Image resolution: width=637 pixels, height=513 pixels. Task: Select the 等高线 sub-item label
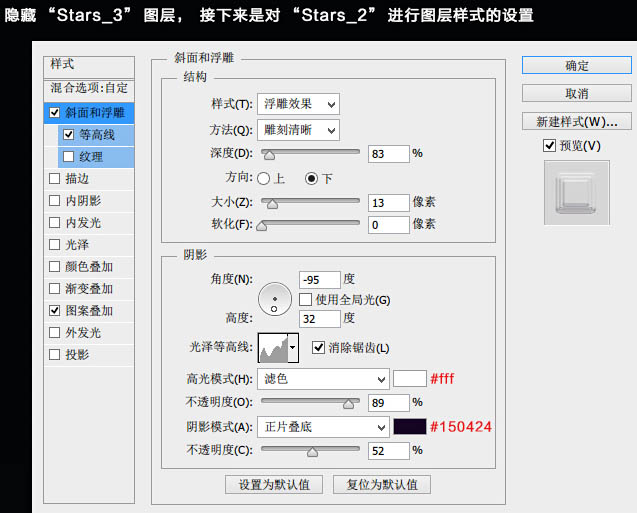tap(97, 134)
